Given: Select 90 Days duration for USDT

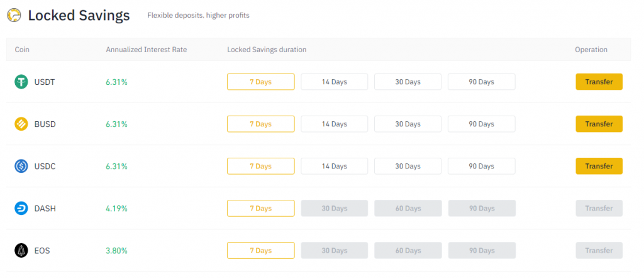Looking at the screenshot, I should 481,82.
